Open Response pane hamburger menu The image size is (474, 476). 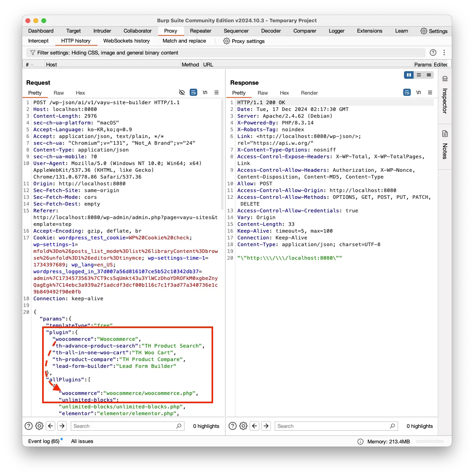point(430,92)
